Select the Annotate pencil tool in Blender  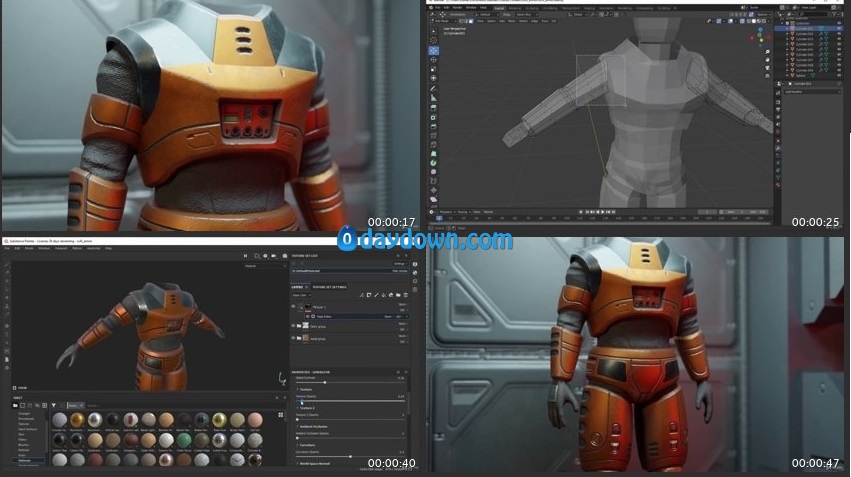pyautogui.click(x=434, y=88)
